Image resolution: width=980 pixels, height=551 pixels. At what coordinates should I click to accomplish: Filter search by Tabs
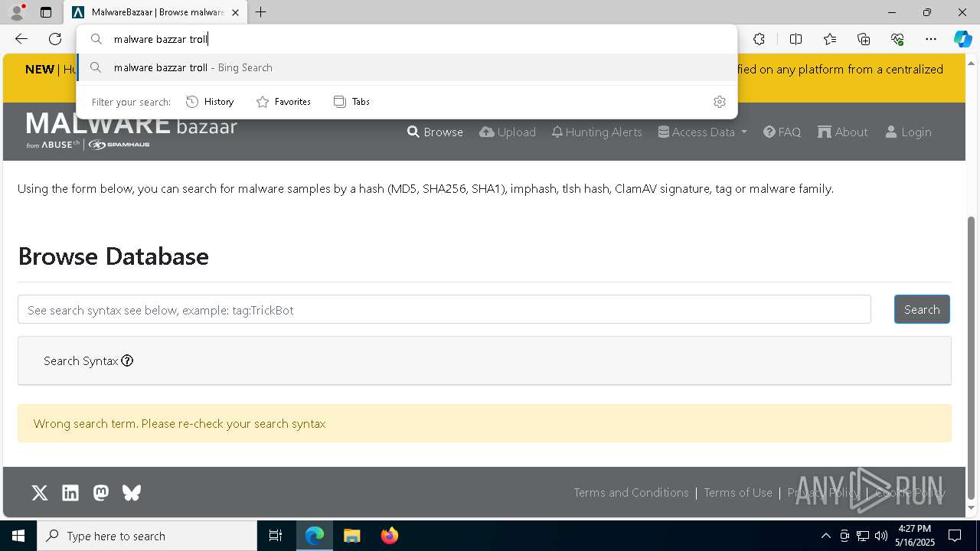click(x=352, y=102)
